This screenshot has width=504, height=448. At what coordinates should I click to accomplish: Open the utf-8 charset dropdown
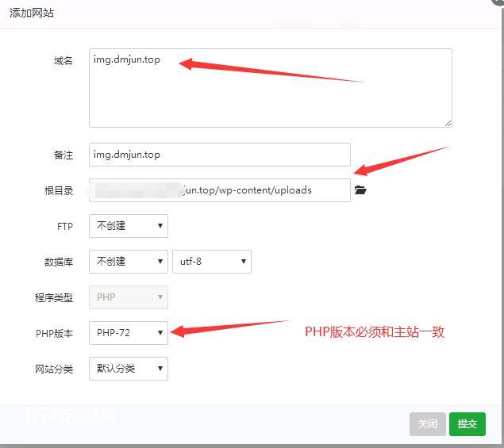pyautogui.click(x=212, y=262)
